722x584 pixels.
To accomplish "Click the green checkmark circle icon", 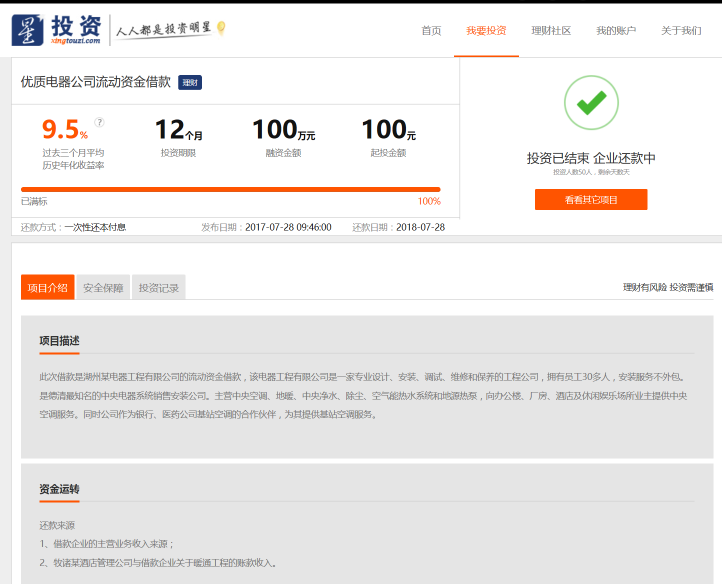I will point(591,102).
